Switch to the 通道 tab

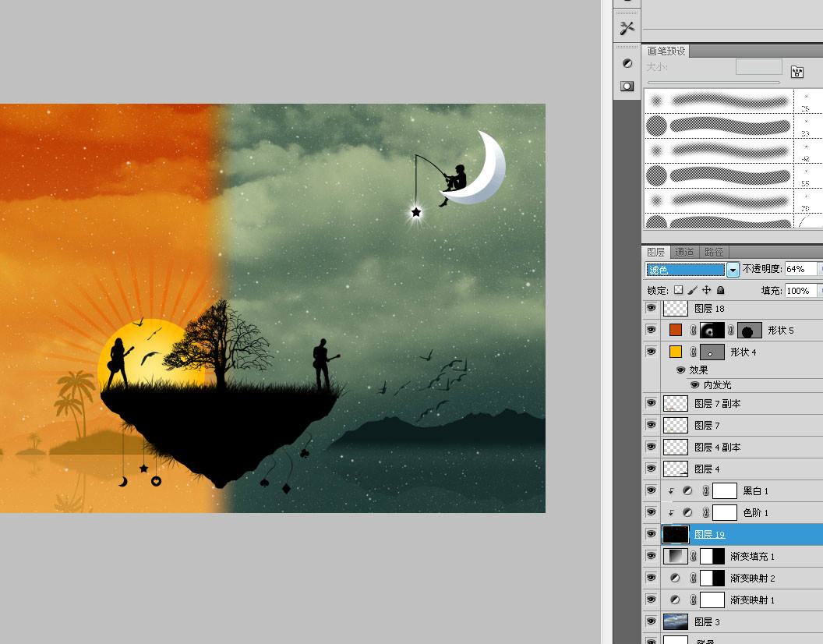click(684, 252)
